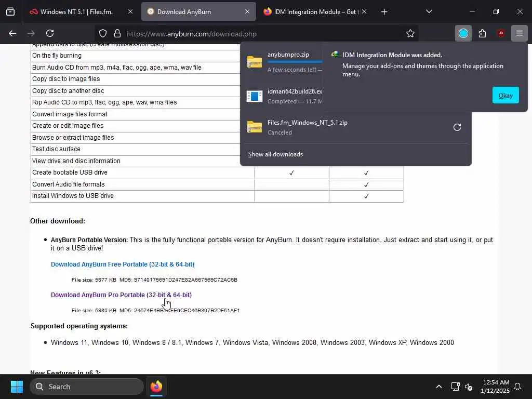
Task: Open Firefox View tab list icon
Action: pos(10,11)
